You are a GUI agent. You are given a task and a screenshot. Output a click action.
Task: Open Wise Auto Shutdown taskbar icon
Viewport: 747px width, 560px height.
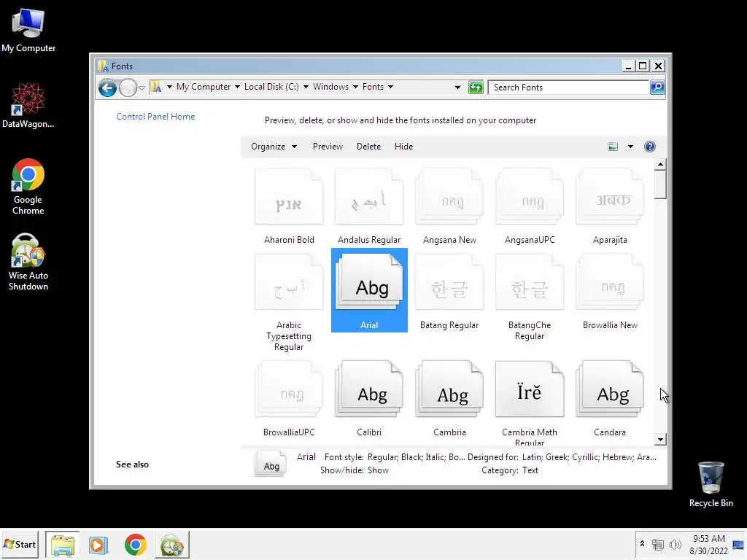(172, 545)
